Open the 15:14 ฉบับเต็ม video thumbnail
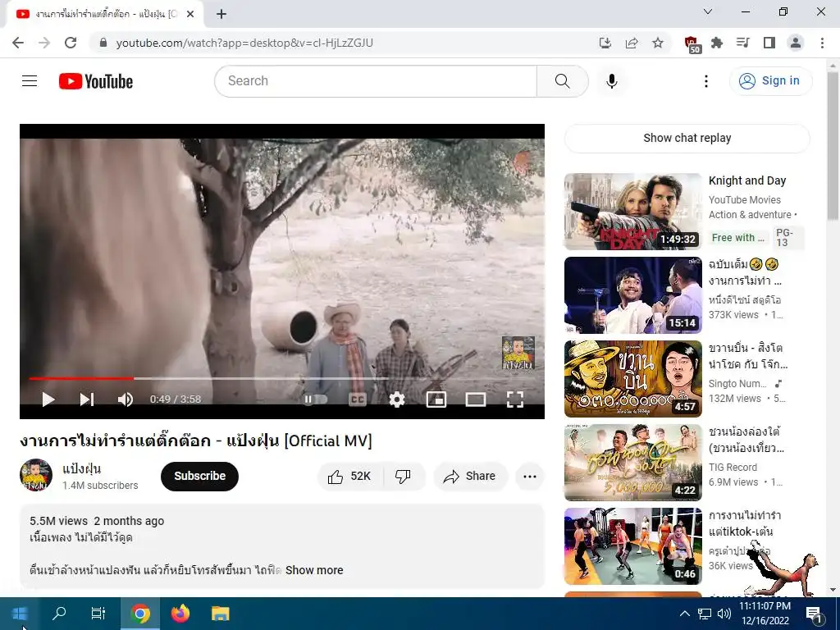Image resolution: width=840 pixels, height=630 pixels. (632, 295)
